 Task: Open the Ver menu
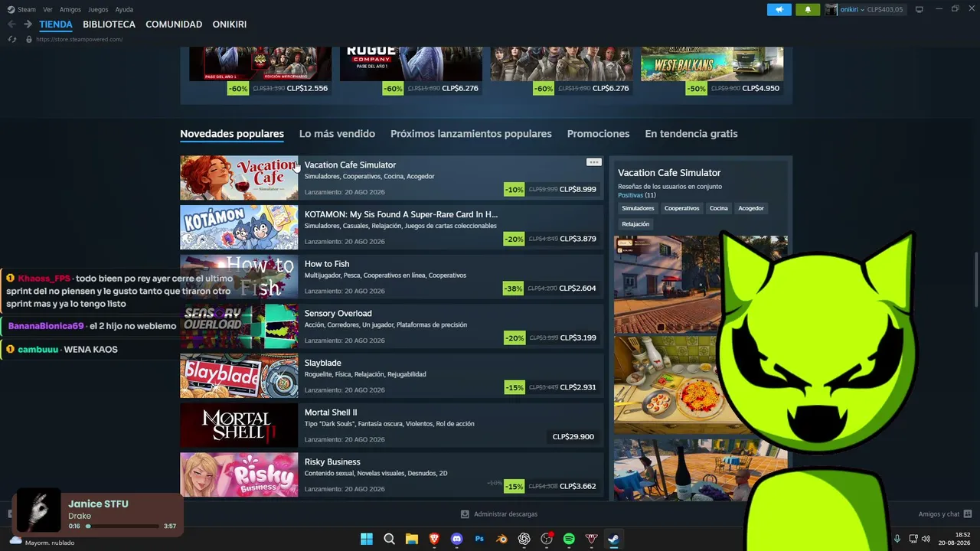[x=47, y=9]
